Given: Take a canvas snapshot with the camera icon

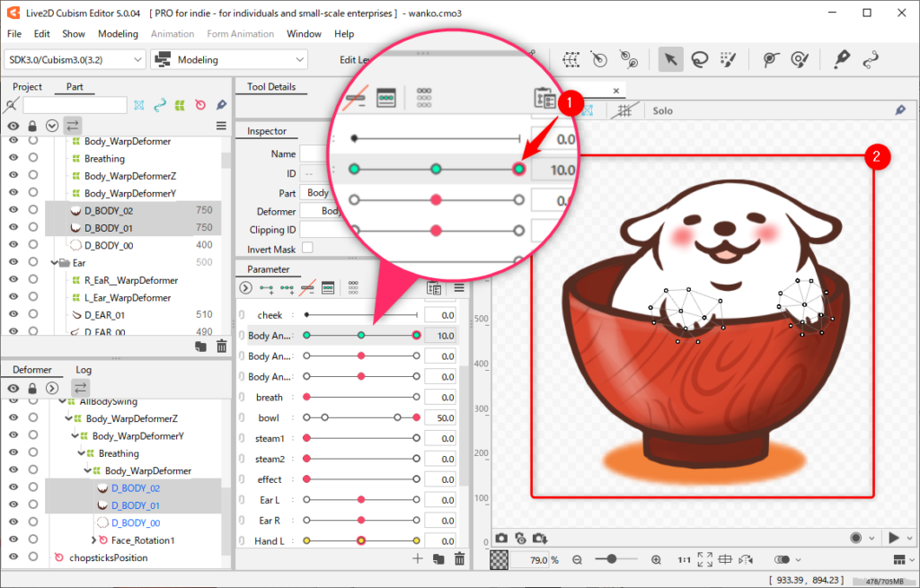Looking at the screenshot, I should tap(501, 538).
